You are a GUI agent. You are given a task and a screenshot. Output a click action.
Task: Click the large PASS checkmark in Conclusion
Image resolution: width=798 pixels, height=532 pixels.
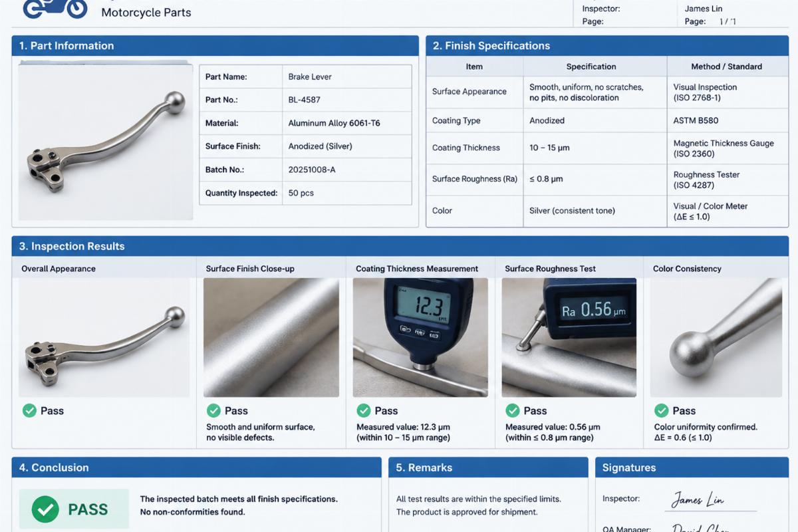pyautogui.click(x=45, y=509)
